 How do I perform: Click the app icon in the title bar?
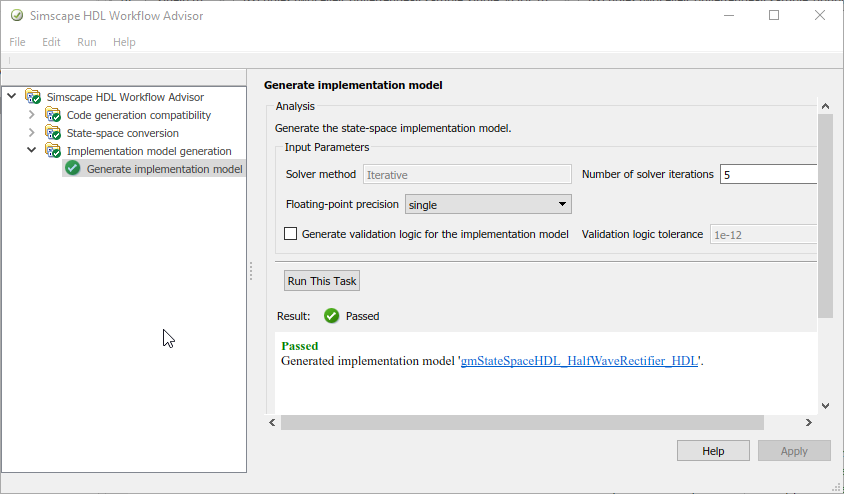point(17,16)
